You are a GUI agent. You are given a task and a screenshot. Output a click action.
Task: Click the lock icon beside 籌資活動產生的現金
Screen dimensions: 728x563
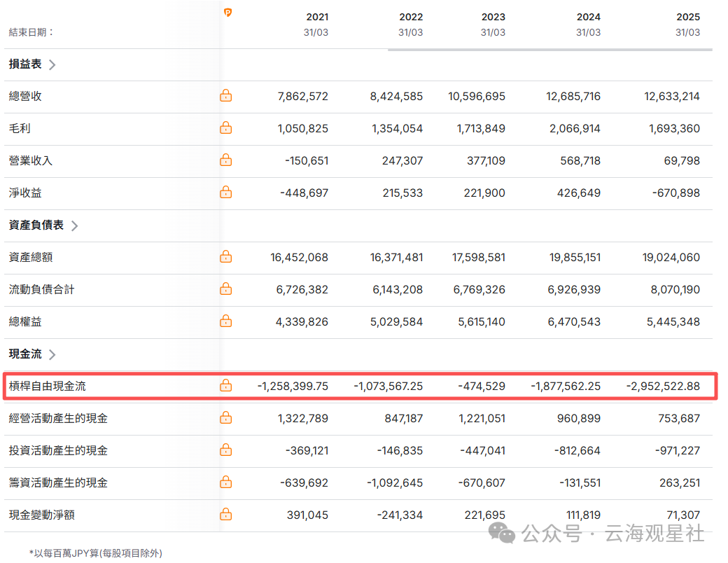(x=225, y=482)
